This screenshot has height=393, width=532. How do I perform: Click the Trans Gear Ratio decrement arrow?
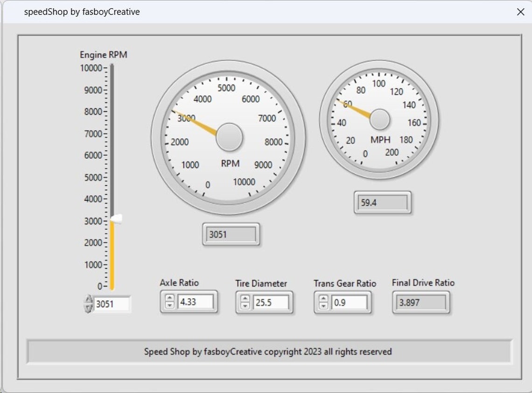pos(323,305)
